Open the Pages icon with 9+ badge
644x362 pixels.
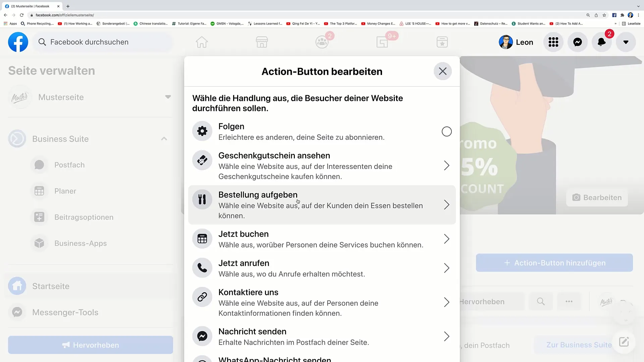[x=382, y=42]
